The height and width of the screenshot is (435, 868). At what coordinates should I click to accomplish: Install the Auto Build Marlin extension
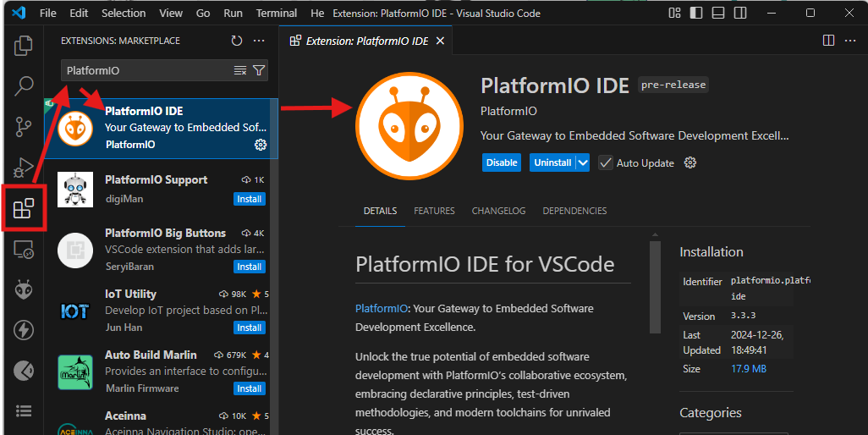coord(249,388)
